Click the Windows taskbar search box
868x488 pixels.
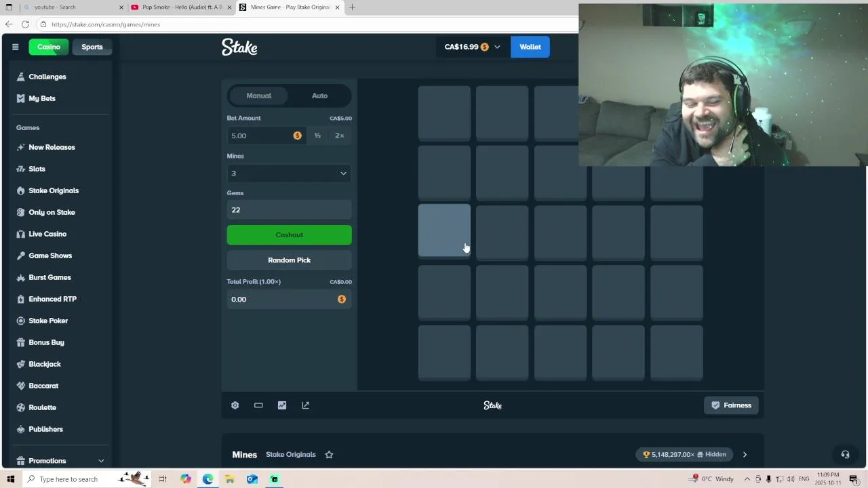pyautogui.click(x=87, y=479)
